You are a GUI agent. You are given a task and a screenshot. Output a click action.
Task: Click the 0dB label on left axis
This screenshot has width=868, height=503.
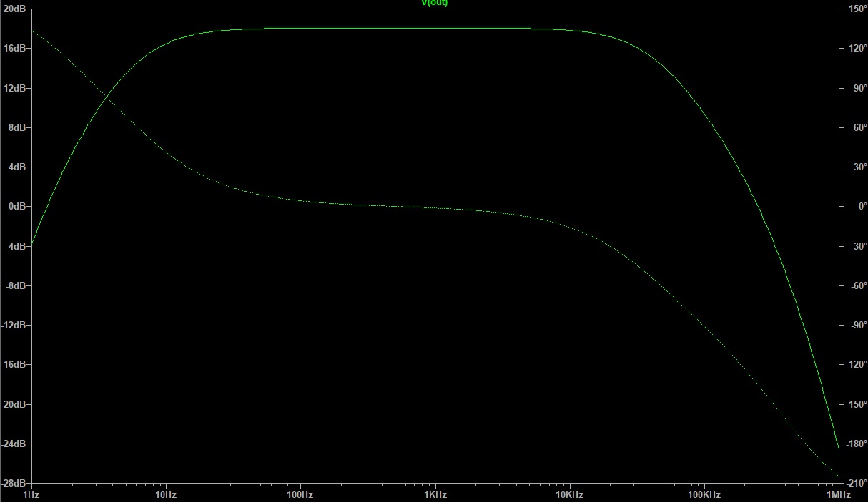click(17, 207)
